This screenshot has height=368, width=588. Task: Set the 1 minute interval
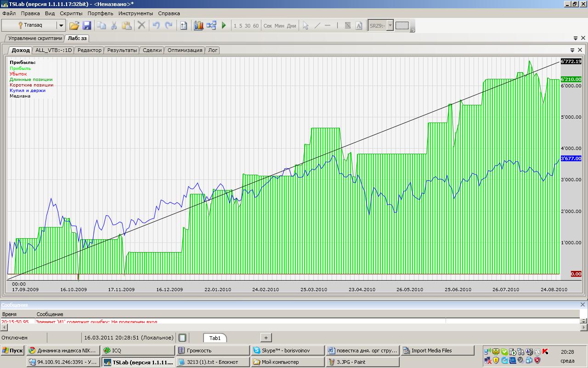tap(235, 26)
